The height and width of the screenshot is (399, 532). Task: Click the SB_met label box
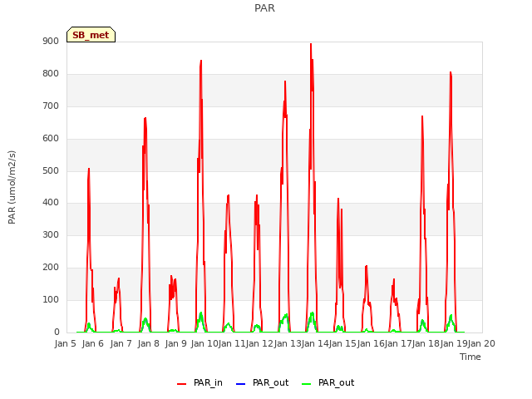91,35
